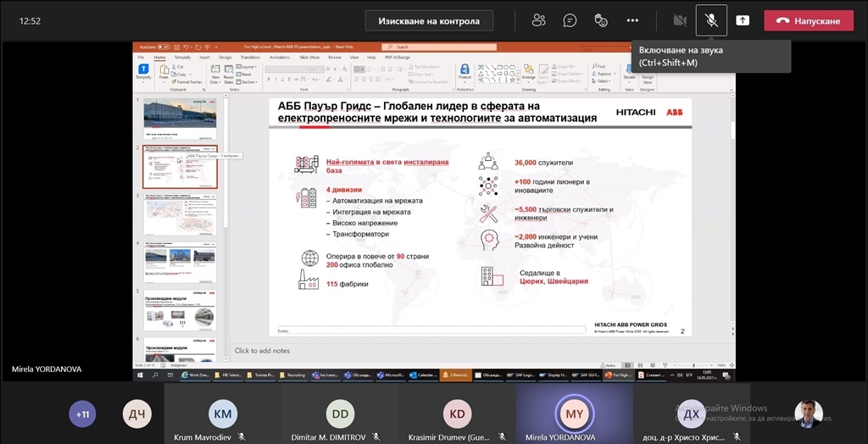Expand the +11 additional participants
The image size is (868, 444).
83,414
